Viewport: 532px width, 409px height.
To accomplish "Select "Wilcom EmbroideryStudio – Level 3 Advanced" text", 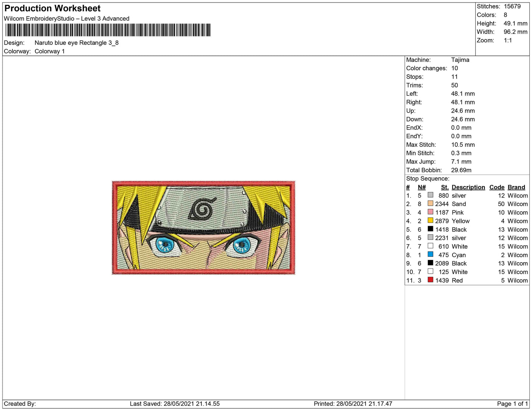I will (67, 18).
